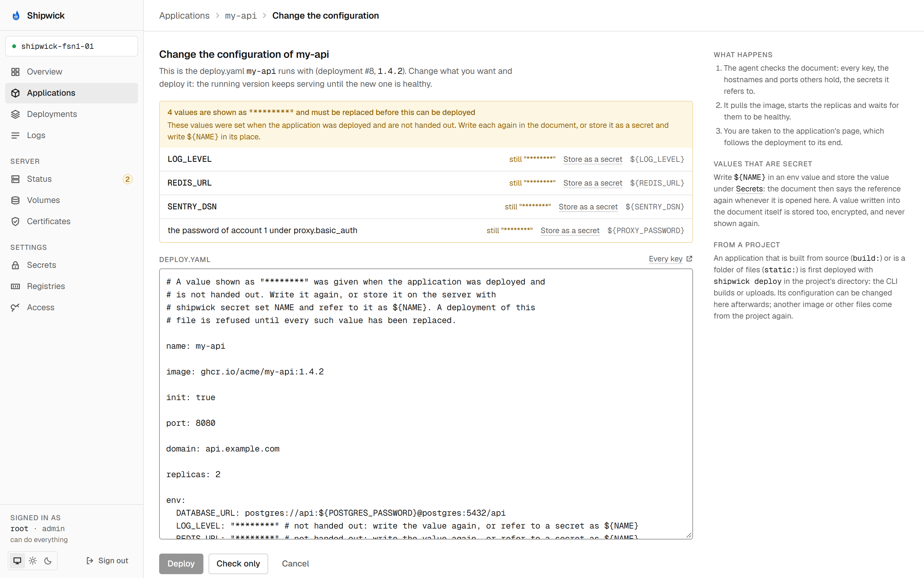Image resolution: width=924 pixels, height=578 pixels.
Task: Open the Logs section
Action: (72, 135)
